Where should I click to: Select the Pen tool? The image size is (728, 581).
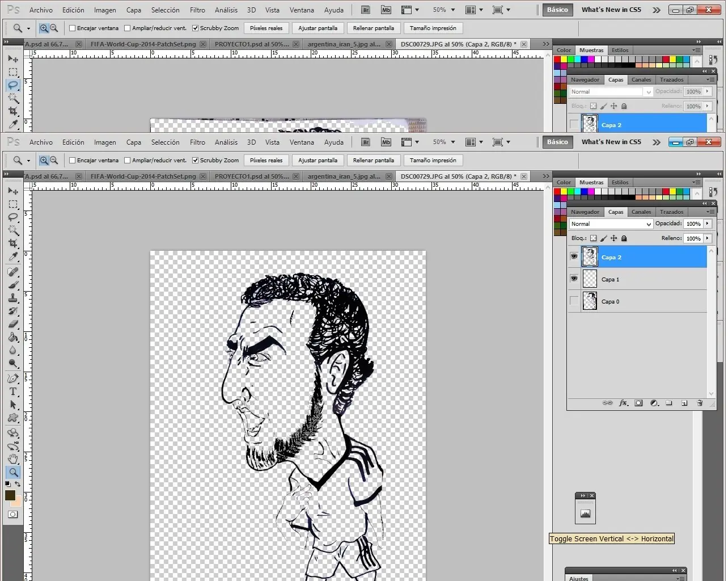(x=13, y=379)
